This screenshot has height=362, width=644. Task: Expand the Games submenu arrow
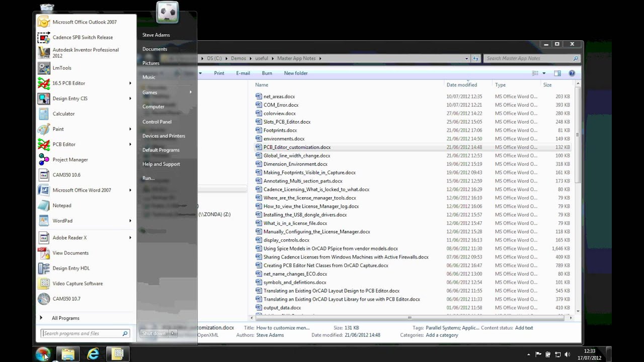pos(191,93)
